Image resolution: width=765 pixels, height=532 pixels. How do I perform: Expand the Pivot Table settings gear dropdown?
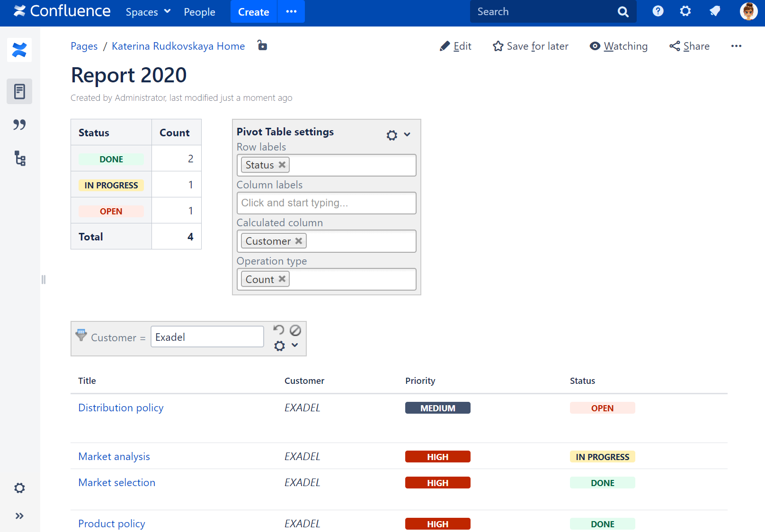point(398,135)
